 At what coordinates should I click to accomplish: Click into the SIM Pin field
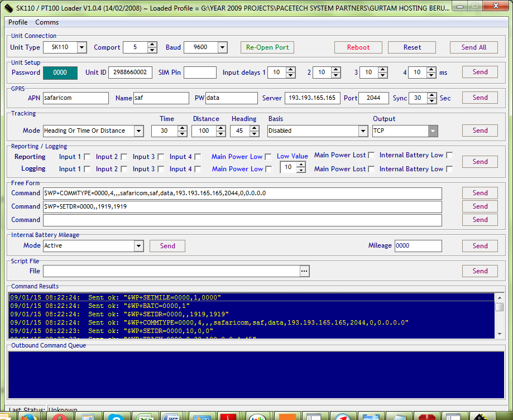tap(200, 73)
